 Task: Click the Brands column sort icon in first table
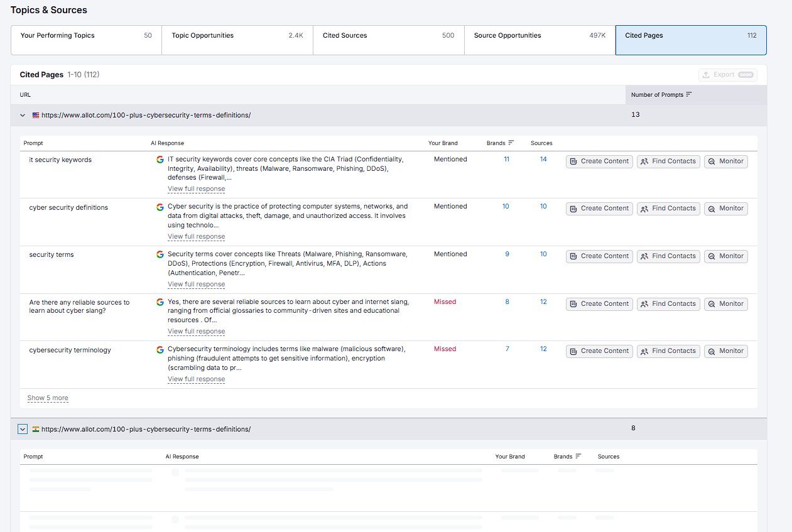(x=511, y=143)
